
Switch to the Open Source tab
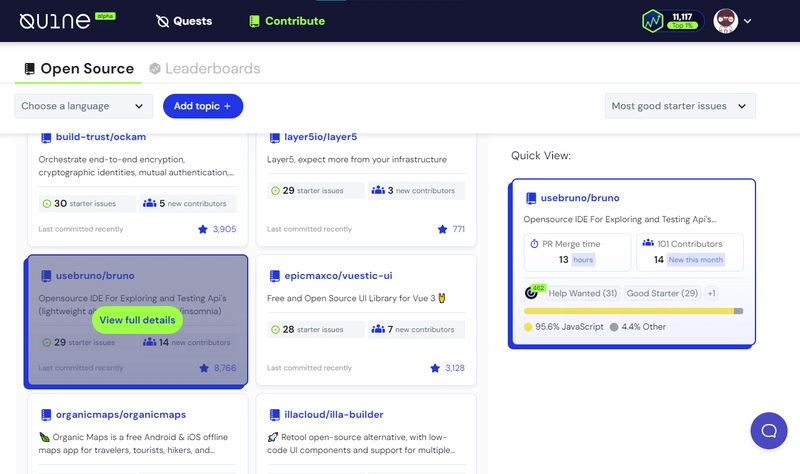click(79, 68)
